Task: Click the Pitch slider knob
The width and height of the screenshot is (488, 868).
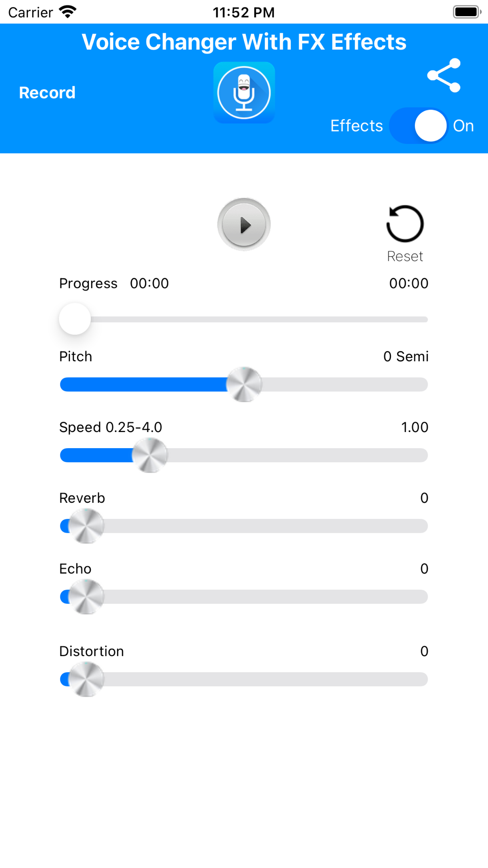Action: [x=244, y=385]
